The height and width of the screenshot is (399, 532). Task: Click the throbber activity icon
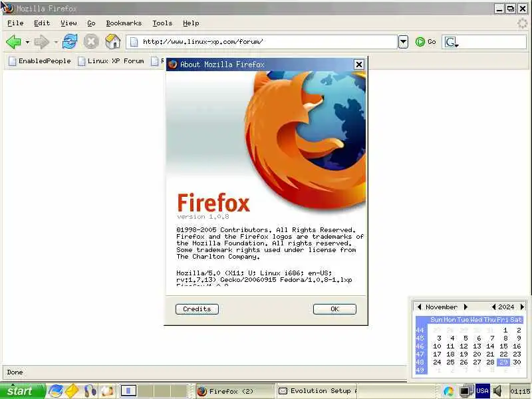[522, 23]
